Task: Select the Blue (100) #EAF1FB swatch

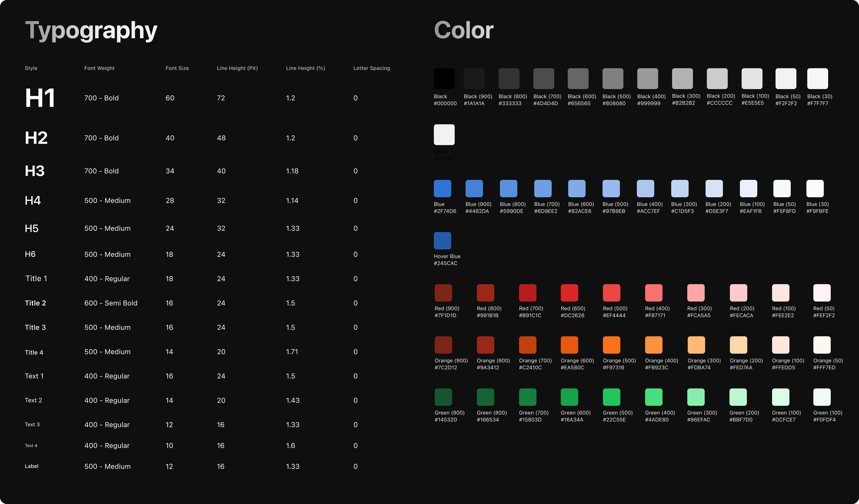Action: (749, 188)
